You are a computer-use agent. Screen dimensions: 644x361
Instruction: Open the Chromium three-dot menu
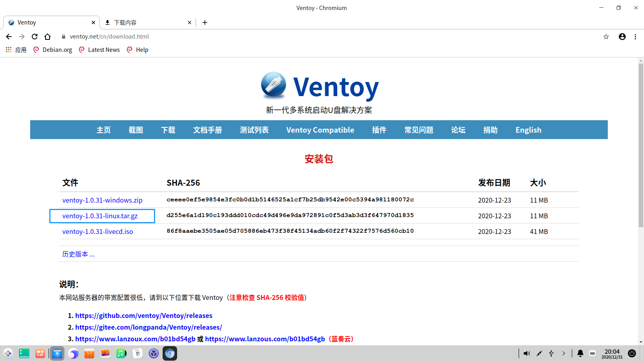(636, 37)
